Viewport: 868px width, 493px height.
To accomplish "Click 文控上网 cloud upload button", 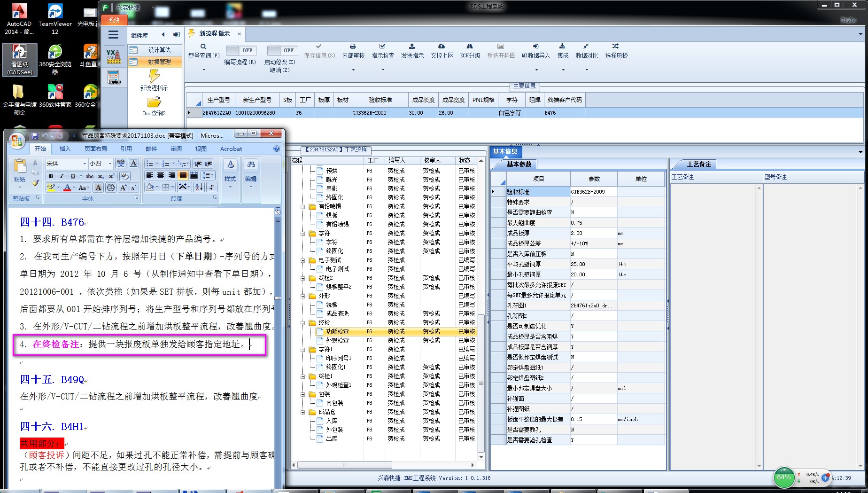I will pyautogui.click(x=442, y=51).
